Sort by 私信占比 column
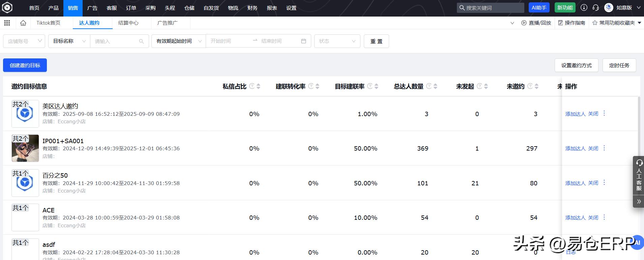This screenshot has height=260, width=644. click(258, 86)
